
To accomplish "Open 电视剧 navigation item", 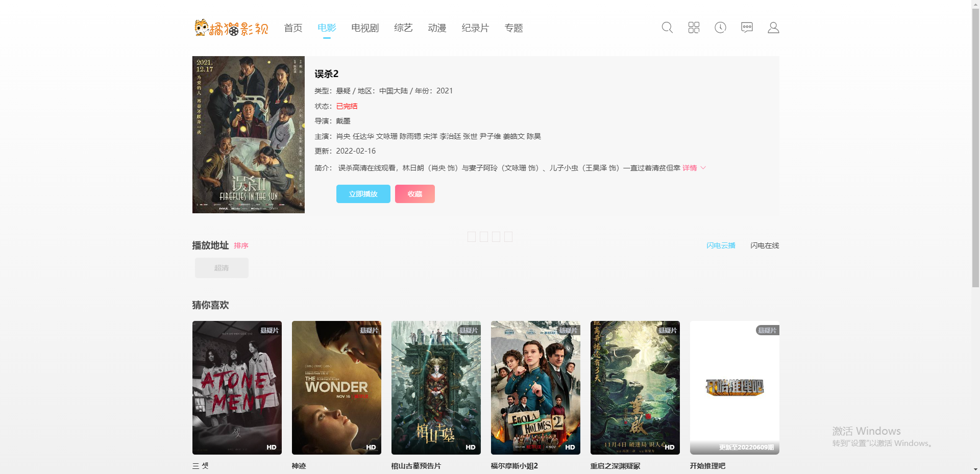I will click(x=365, y=28).
